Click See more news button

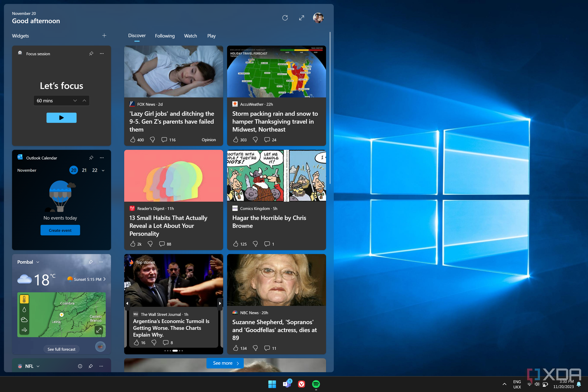[225, 363]
